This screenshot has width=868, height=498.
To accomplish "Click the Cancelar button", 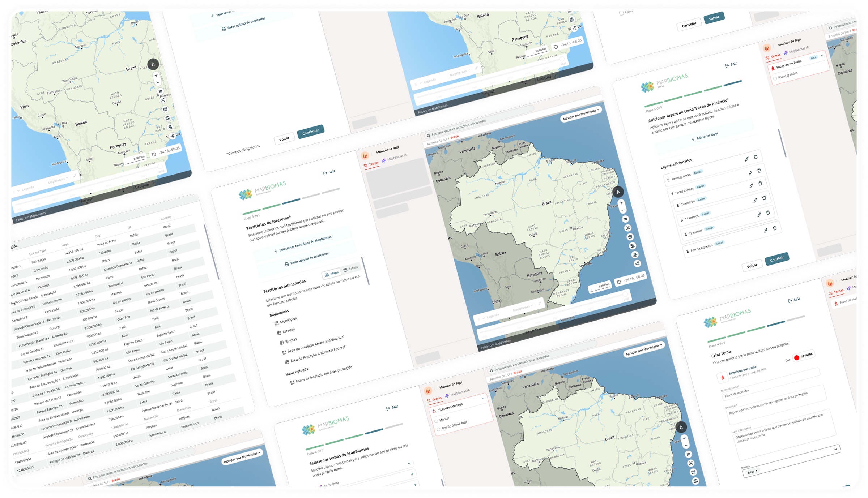I will pyautogui.click(x=689, y=24).
